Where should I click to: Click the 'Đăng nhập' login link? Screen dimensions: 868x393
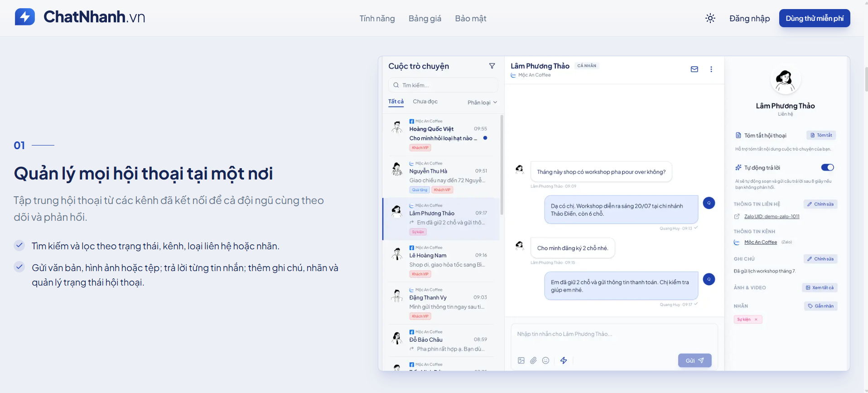(750, 19)
